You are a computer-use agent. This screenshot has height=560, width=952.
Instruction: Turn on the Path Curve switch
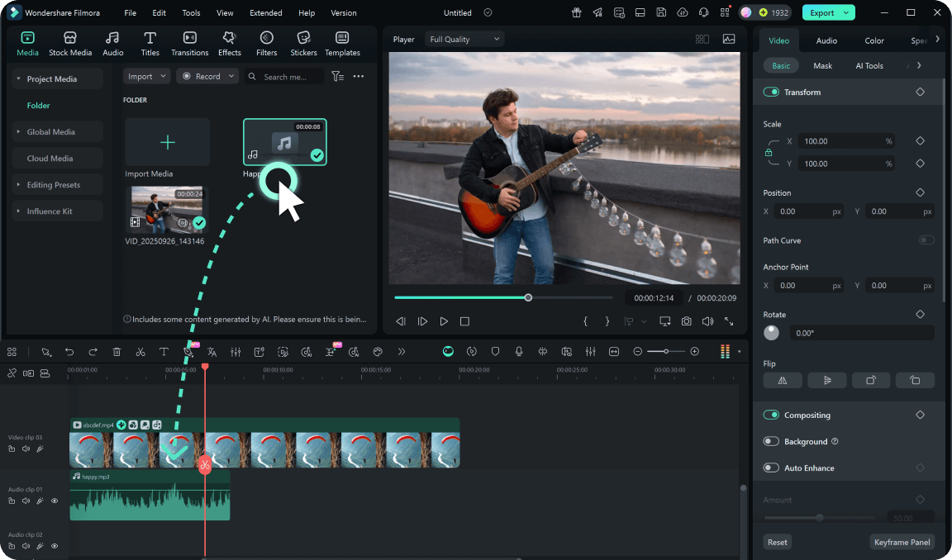[x=926, y=240]
